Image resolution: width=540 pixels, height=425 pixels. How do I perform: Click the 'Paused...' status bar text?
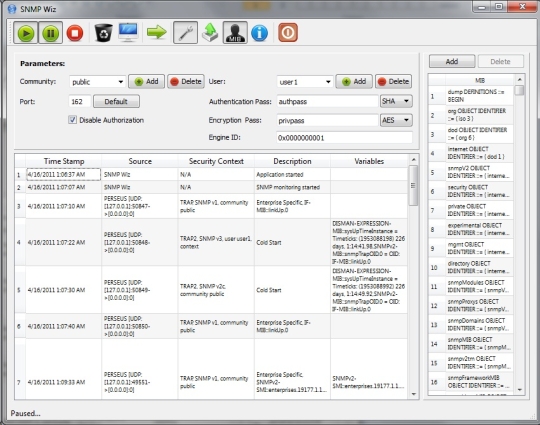point(25,413)
